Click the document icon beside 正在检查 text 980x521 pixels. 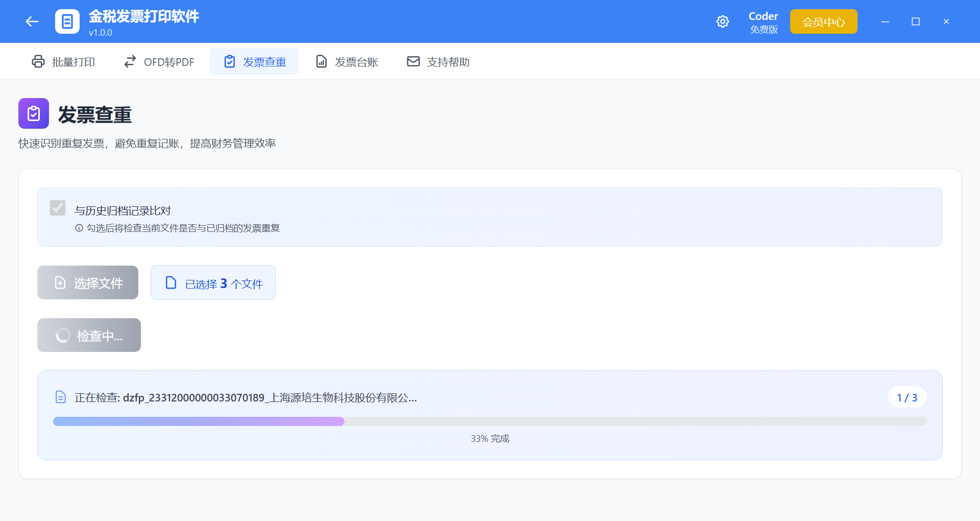pos(61,397)
